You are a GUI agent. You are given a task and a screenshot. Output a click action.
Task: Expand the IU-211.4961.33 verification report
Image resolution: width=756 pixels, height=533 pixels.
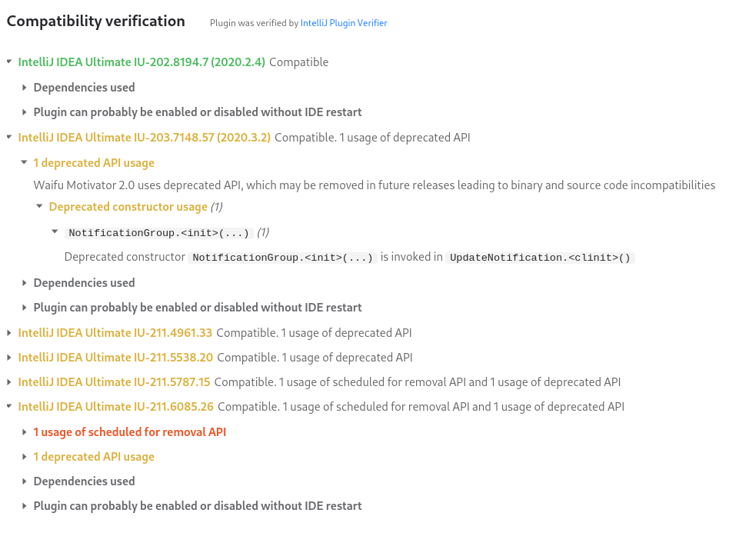(x=8, y=333)
